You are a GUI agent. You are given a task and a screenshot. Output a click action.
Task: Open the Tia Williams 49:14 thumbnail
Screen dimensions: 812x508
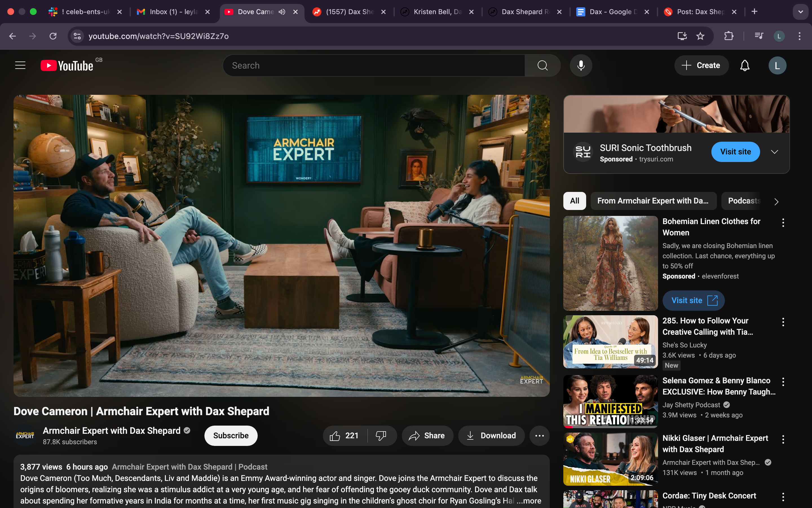tap(610, 342)
